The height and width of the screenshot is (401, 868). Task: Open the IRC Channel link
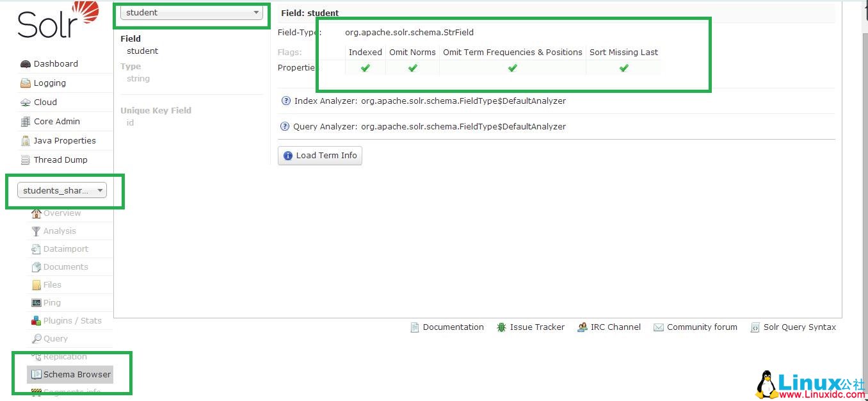pos(615,327)
